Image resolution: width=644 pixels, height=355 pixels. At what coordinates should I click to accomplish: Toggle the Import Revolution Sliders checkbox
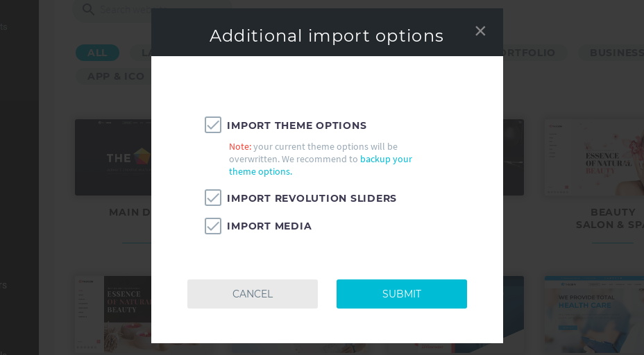coord(213,198)
